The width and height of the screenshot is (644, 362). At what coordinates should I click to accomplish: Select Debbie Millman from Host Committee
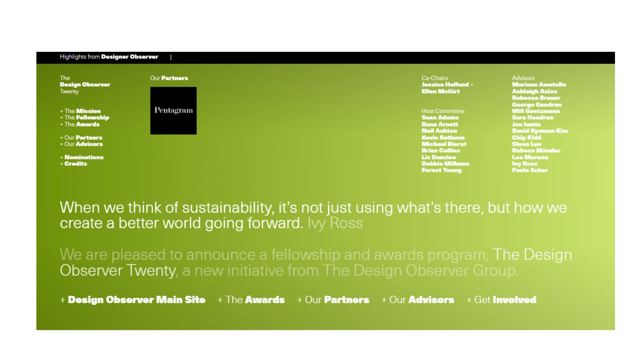pyautogui.click(x=445, y=164)
